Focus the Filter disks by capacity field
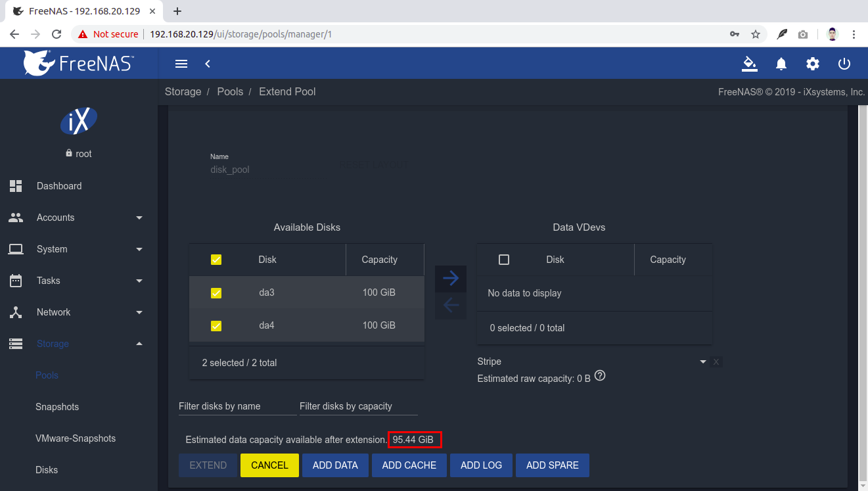 click(359, 406)
